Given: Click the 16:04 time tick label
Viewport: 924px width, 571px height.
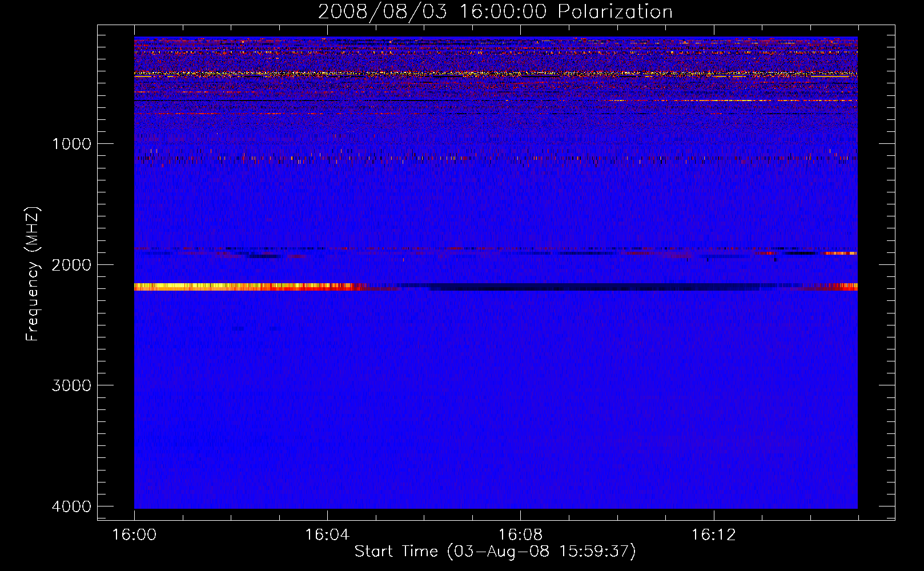Looking at the screenshot, I should (327, 535).
